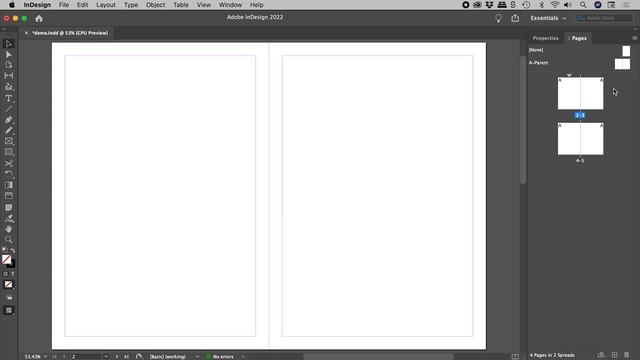The height and width of the screenshot is (360, 640).
Task: Open macOS Spotlight search icon
Action: pos(583,5)
